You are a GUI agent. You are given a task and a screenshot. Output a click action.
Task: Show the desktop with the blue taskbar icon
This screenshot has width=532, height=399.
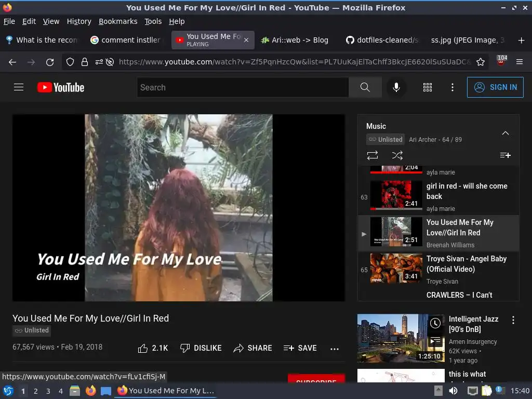click(106, 391)
